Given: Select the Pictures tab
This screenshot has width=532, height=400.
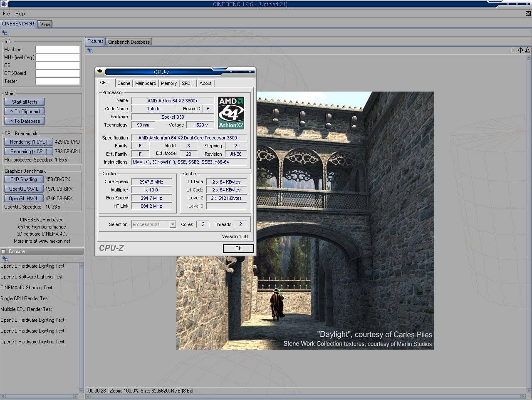Looking at the screenshot, I should 95,41.
